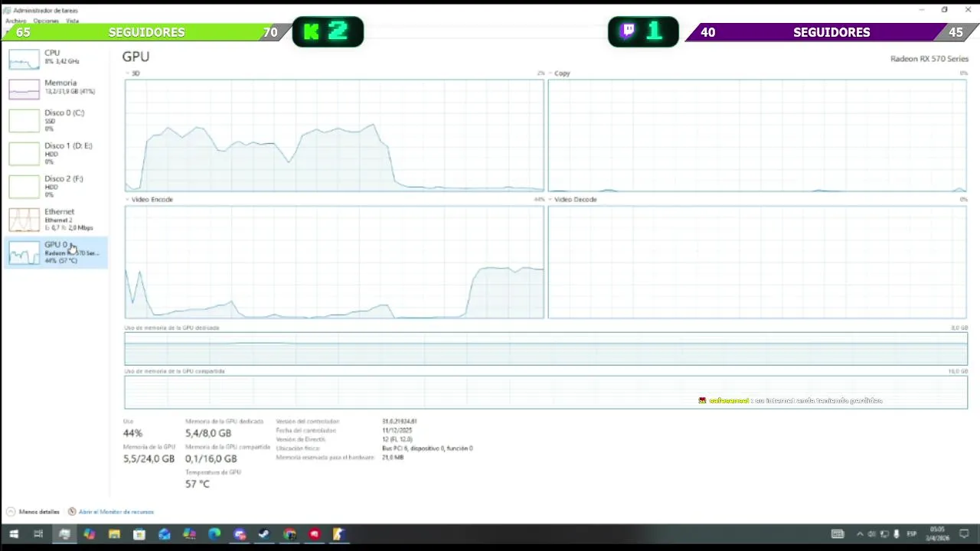Open the Mail app taskbar icon
The image size is (980, 551).
165,534
